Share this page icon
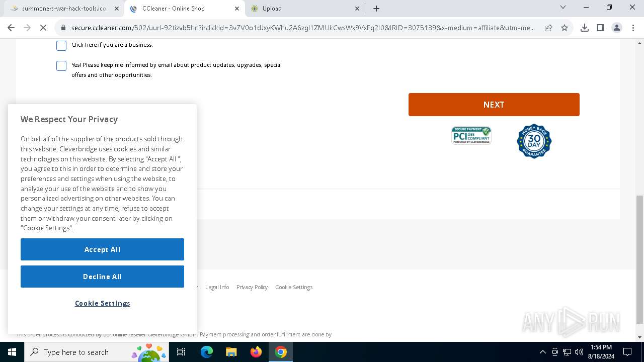644x362 pixels. [x=548, y=28]
